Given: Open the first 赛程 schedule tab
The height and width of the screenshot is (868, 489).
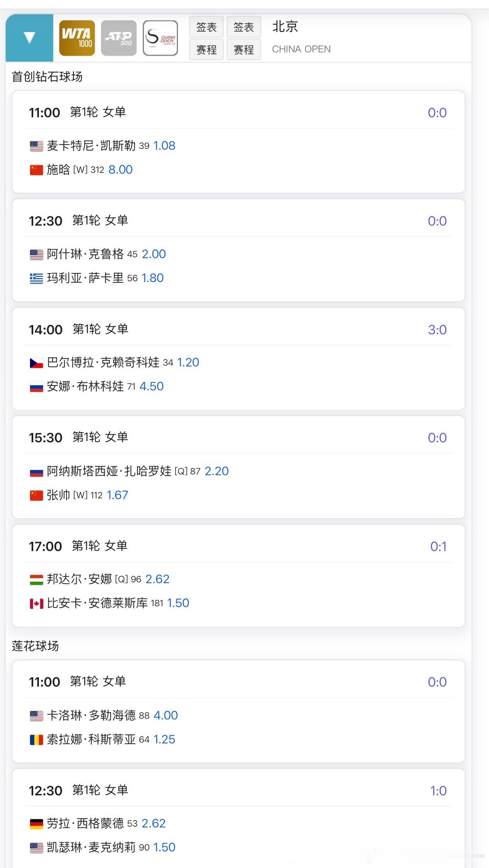Looking at the screenshot, I should [x=206, y=50].
